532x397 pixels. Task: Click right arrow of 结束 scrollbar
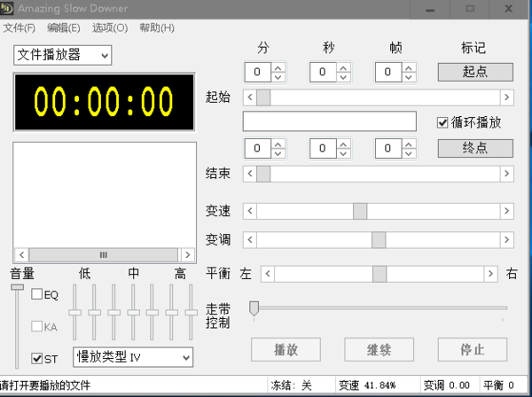tap(506, 174)
